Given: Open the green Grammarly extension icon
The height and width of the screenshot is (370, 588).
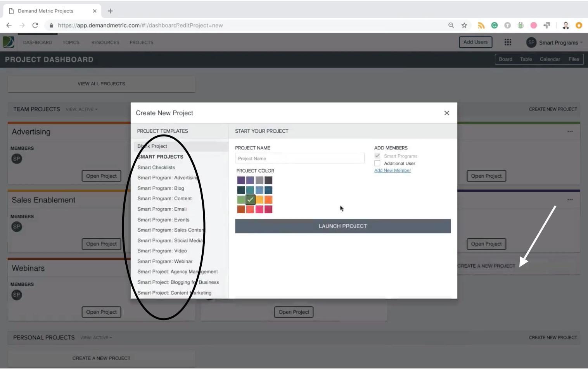Looking at the screenshot, I should (x=495, y=25).
